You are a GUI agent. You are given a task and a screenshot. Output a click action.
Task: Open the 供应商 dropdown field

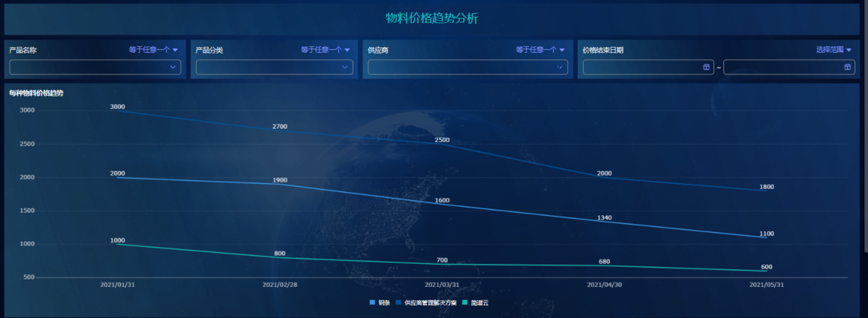click(x=467, y=67)
